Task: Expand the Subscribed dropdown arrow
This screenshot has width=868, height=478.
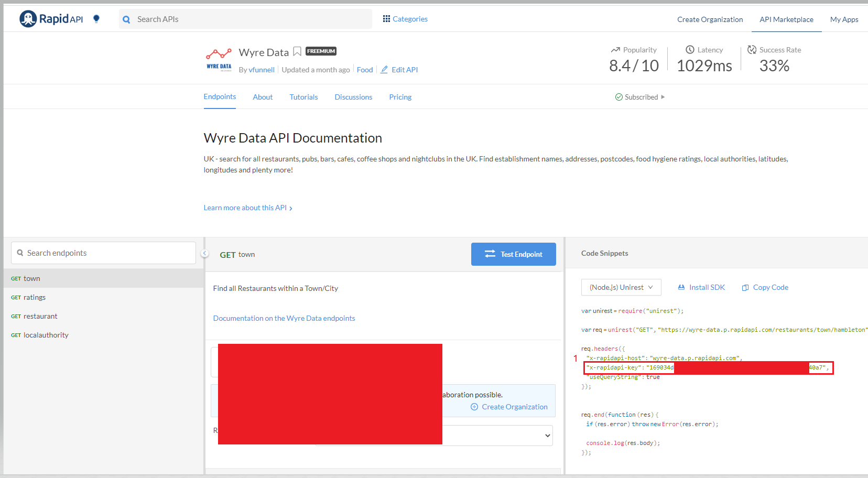Action: click(x=663, y=97)
